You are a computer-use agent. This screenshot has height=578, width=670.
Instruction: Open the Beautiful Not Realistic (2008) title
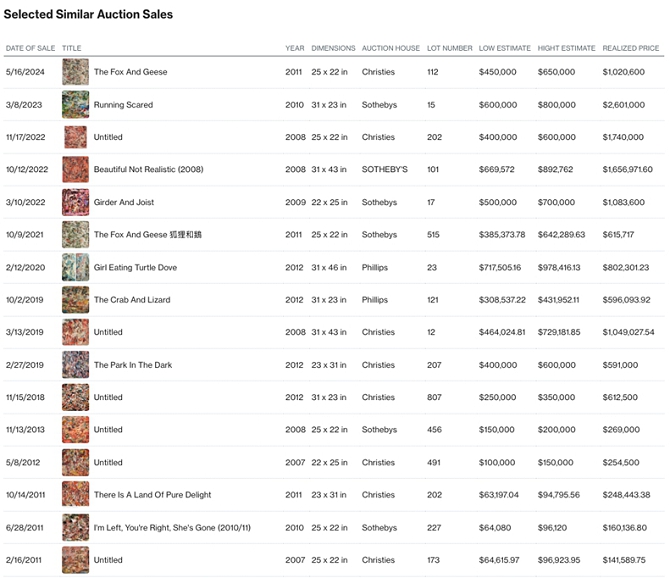[x=148, y=170]
